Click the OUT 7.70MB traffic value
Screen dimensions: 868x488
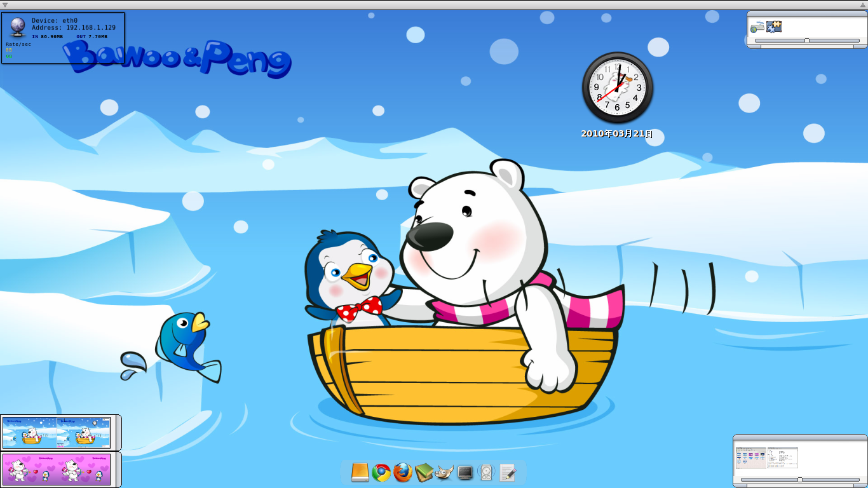(92, 36)
